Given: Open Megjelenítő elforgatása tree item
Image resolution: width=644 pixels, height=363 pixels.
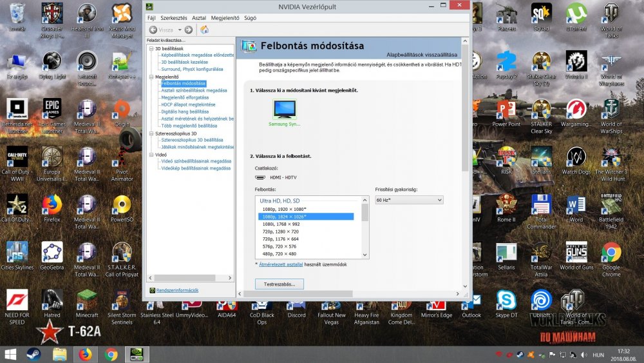Looking at the screenshot, I should [185, 97].
